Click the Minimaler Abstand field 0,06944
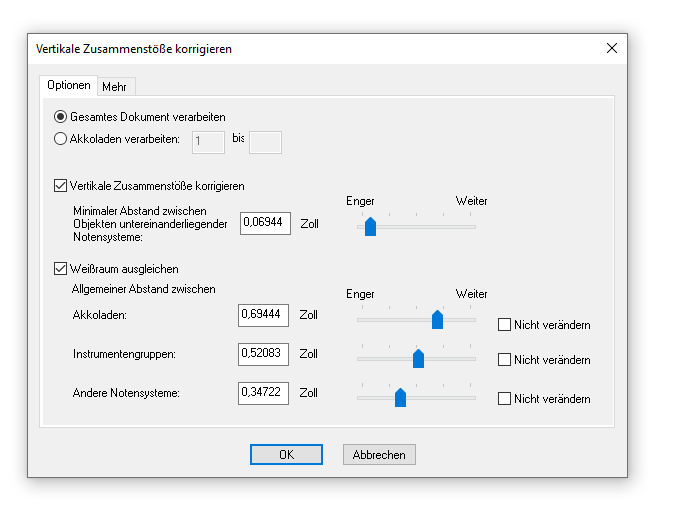Screen dimensions: 691x528 (x=265, y=223)
